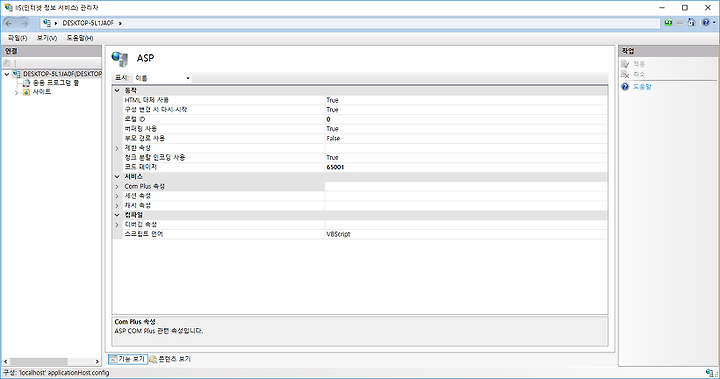Select the HTML 대체 사용 property row

[x=365, y=100]
